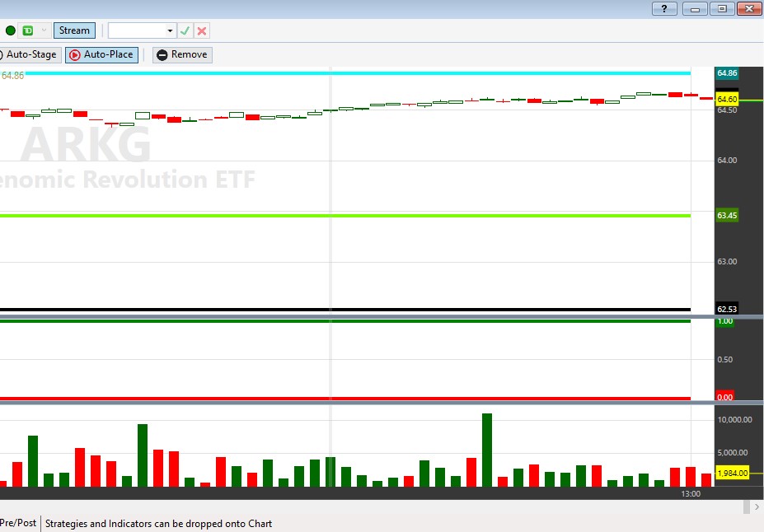Screen dimensions: 764x532
Task: Expand the broker account dropdown arrow
Action: click(44, 30)
